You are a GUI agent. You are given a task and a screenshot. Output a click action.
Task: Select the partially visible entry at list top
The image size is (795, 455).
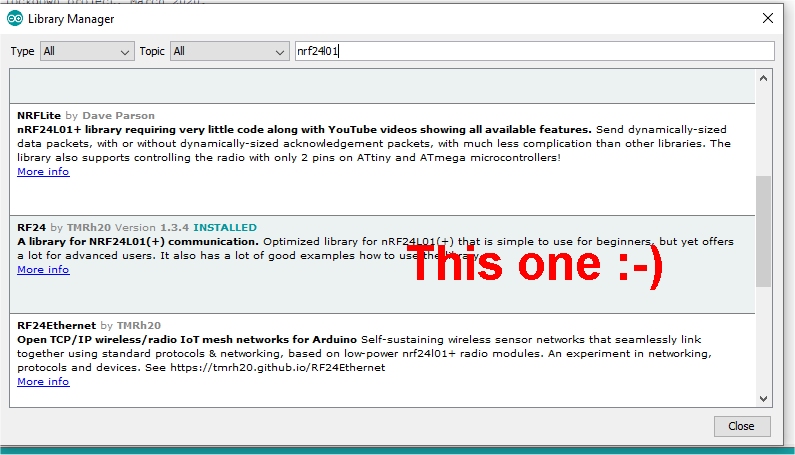[380, 88]
